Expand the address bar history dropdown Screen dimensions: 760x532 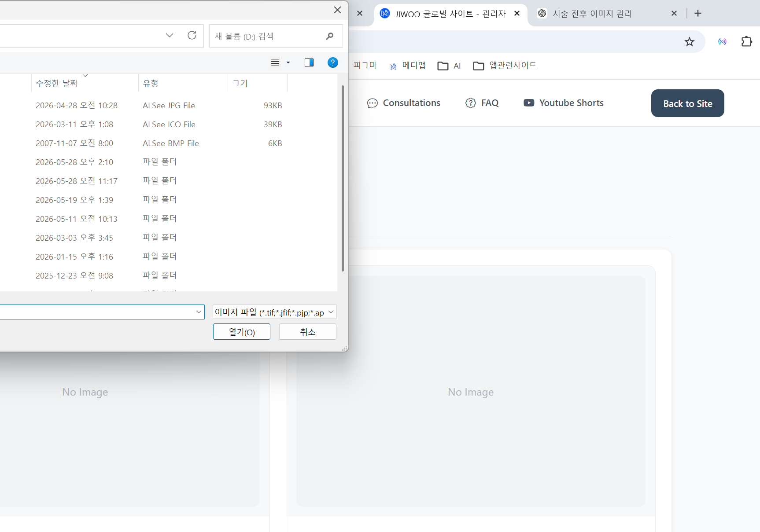pyautogui.click(x=170, y=36)
